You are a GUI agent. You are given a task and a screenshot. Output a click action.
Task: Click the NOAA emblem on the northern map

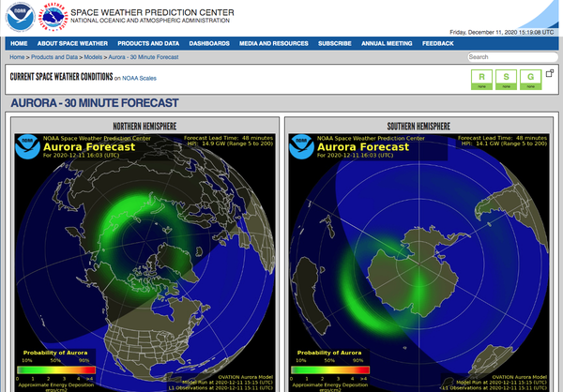tap(28, 146)
